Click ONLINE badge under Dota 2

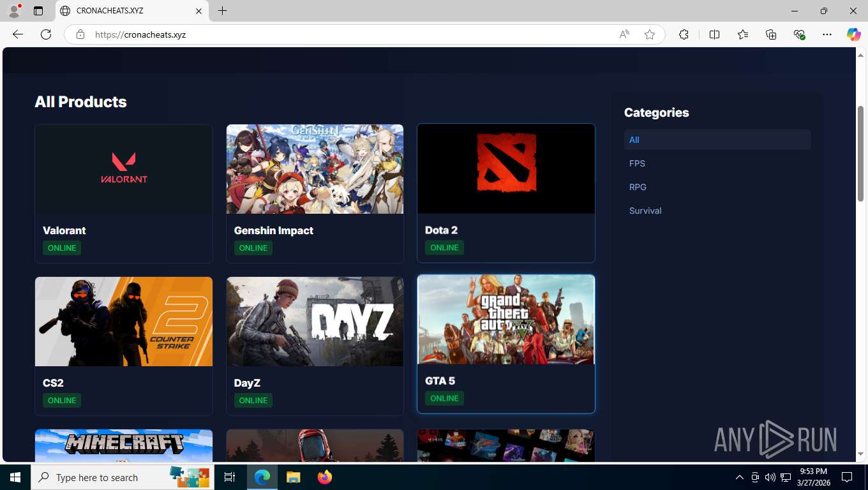click(444, 247)
